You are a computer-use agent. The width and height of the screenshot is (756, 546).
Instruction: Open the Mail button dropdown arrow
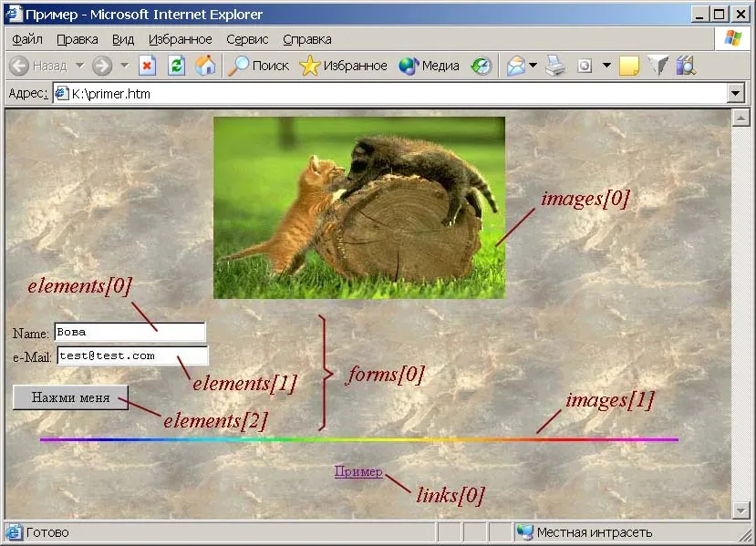[x=533, y=65]
